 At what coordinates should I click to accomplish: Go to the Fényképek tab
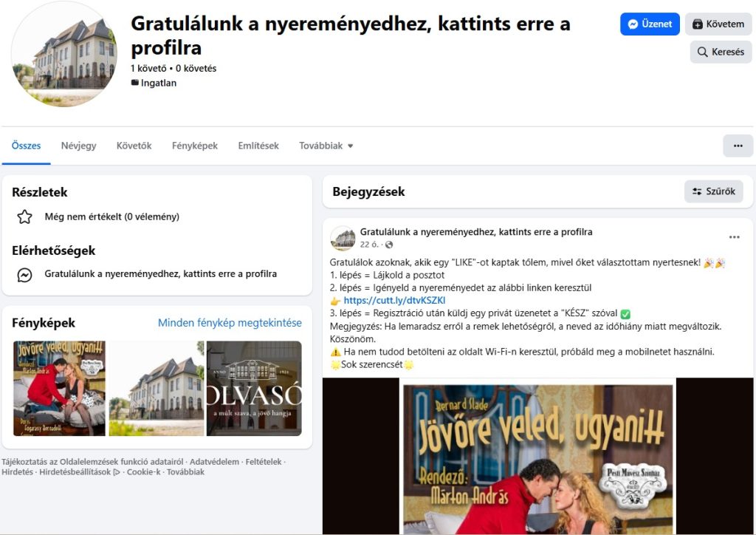click(195, 146)
